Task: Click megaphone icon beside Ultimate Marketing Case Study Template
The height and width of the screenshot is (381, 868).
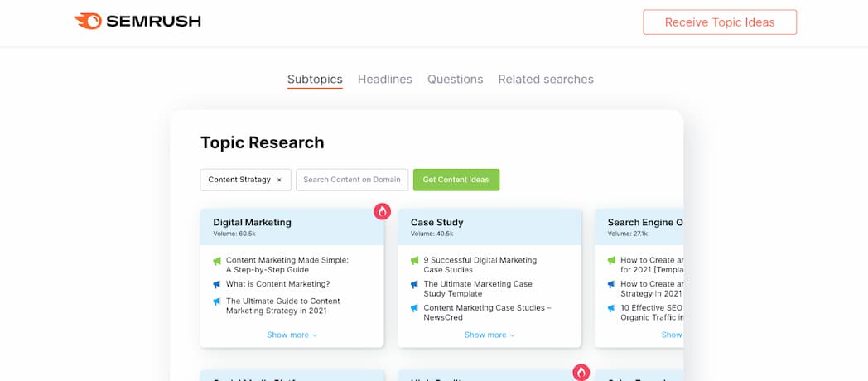Action: coord(415,285)
